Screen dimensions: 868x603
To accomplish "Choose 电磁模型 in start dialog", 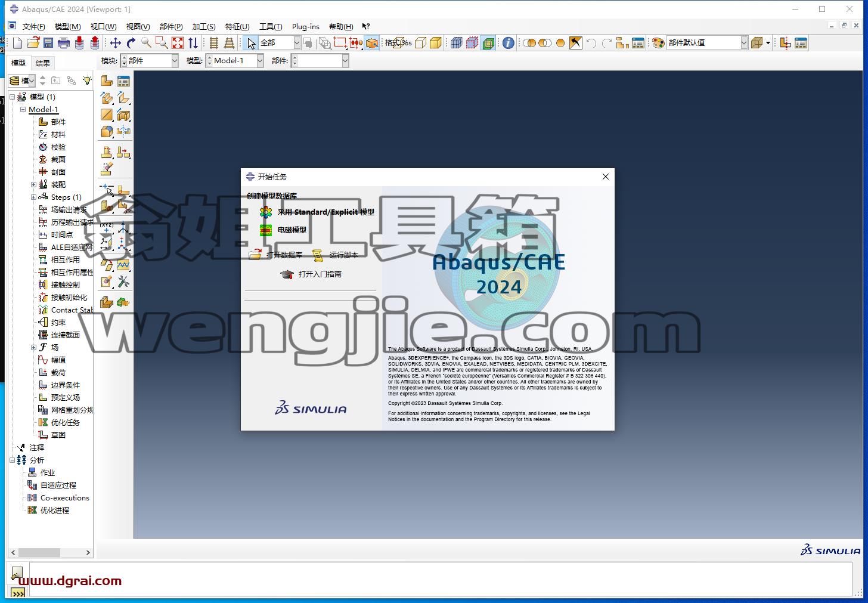I will point(284,230).
